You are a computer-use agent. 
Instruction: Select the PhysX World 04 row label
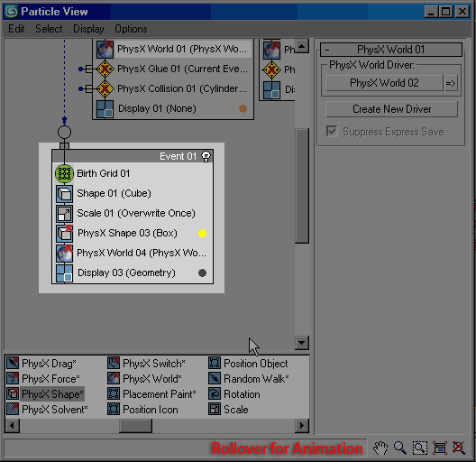pyautogui.click(x=142, y=254)
